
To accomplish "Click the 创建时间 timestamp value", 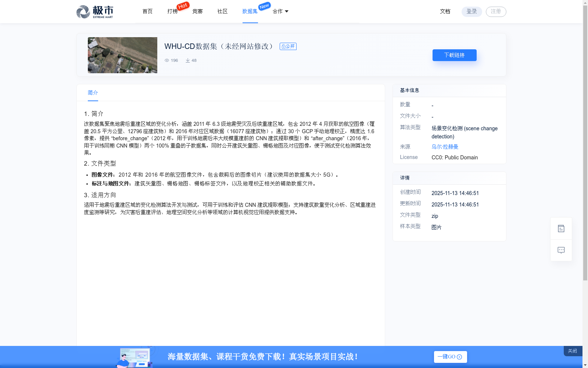I will [x=455, y=193].
